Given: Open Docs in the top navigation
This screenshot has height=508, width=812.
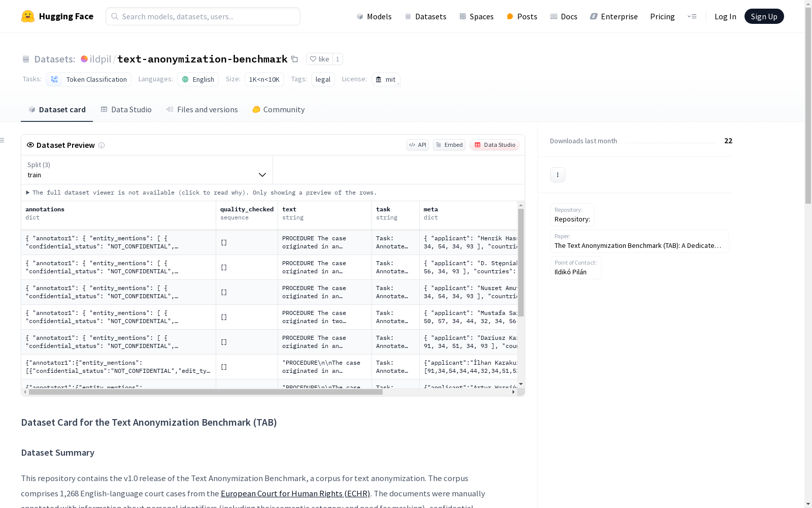Looking at the screenshot, I should click(x=563, y=16).
